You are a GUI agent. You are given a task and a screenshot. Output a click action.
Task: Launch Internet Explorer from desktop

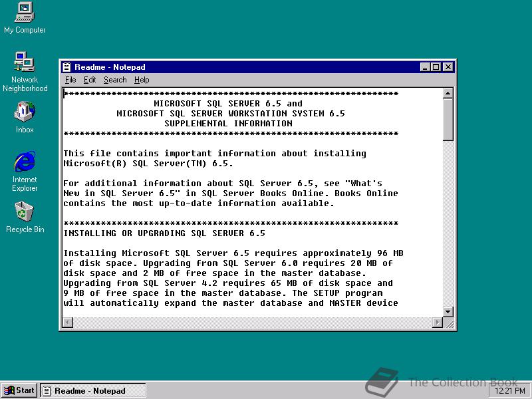pos(25,172)
